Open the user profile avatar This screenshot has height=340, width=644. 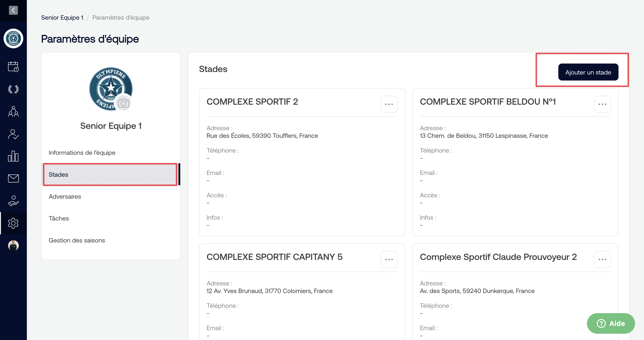tap(13, 246)
